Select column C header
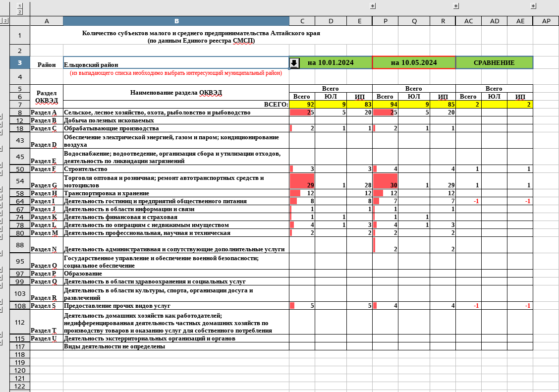This screenshot has width=559, height=392. (302, 21)
